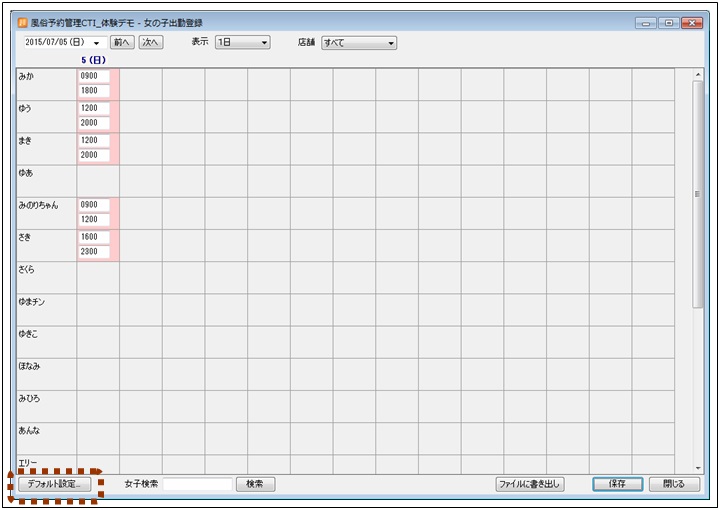Select まき's 2000 end time field
The width and height of the screenshot is (719, 510).
pyautogui.click(x=94, y=156)
